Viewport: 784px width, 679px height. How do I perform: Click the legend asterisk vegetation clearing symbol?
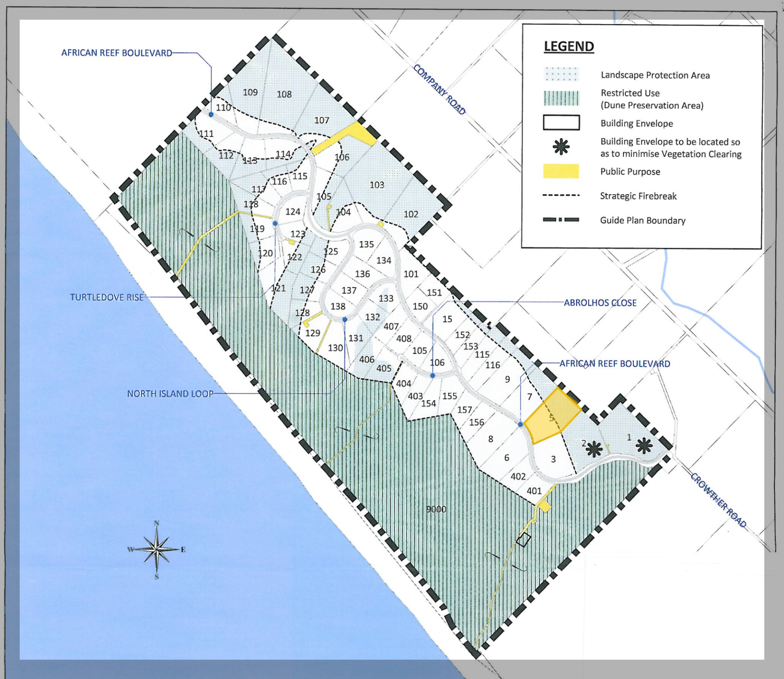pyautogui.click(x=561, y=147)
